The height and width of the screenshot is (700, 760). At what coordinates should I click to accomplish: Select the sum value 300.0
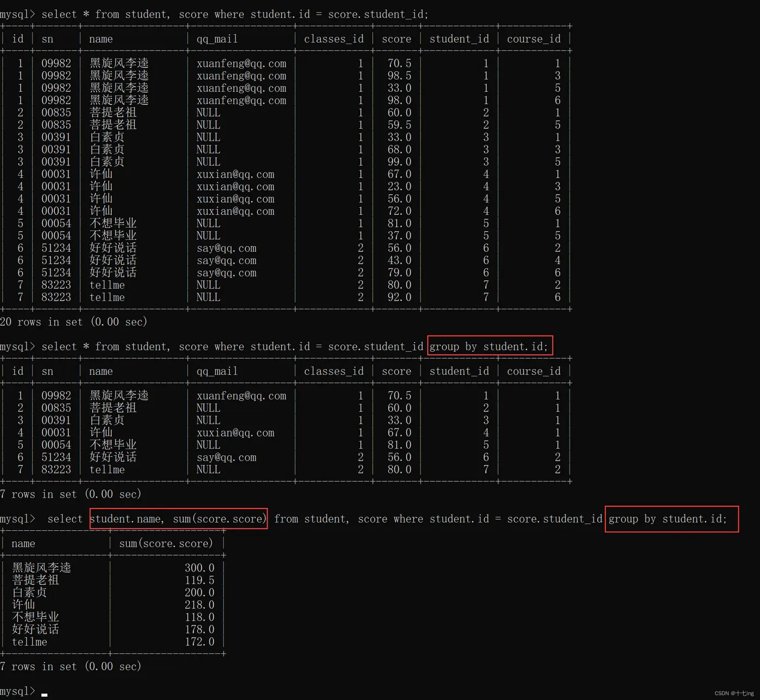[199, 568]
